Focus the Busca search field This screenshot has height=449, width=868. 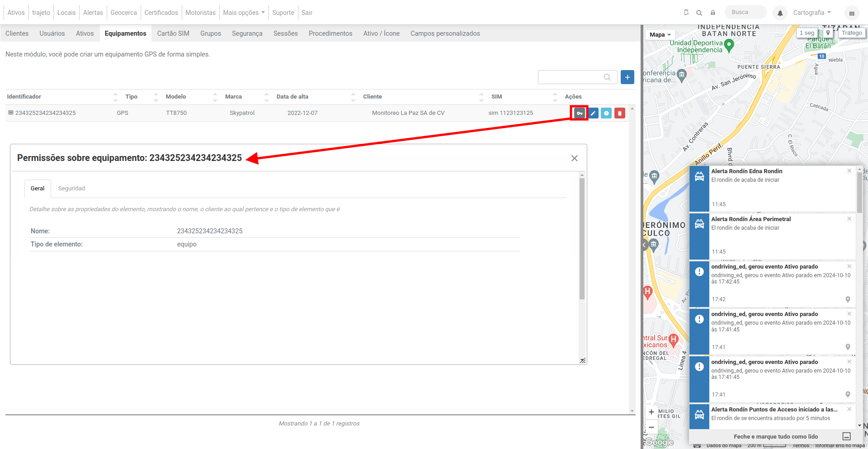pos(746,12)
